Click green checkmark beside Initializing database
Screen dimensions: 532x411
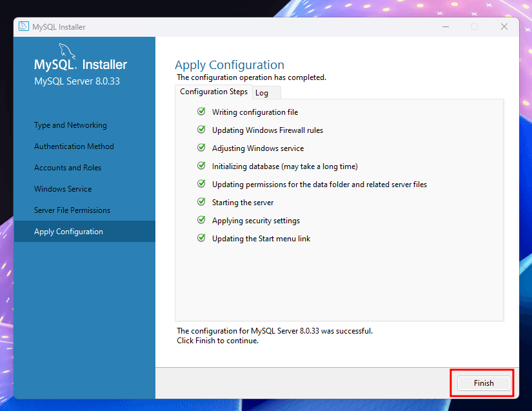pyautogui.click(x=201, y=165)
